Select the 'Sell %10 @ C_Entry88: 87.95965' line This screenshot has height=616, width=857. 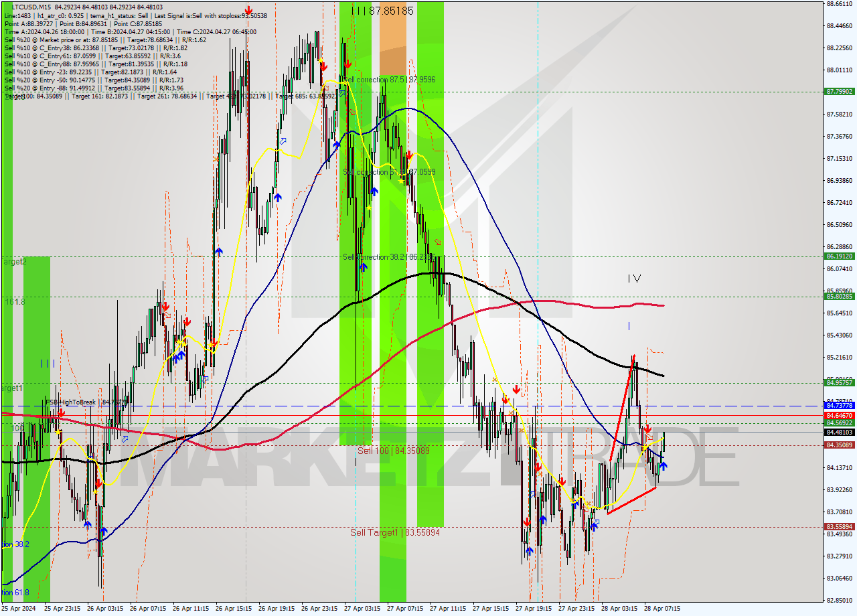click(x=96, y=64)
